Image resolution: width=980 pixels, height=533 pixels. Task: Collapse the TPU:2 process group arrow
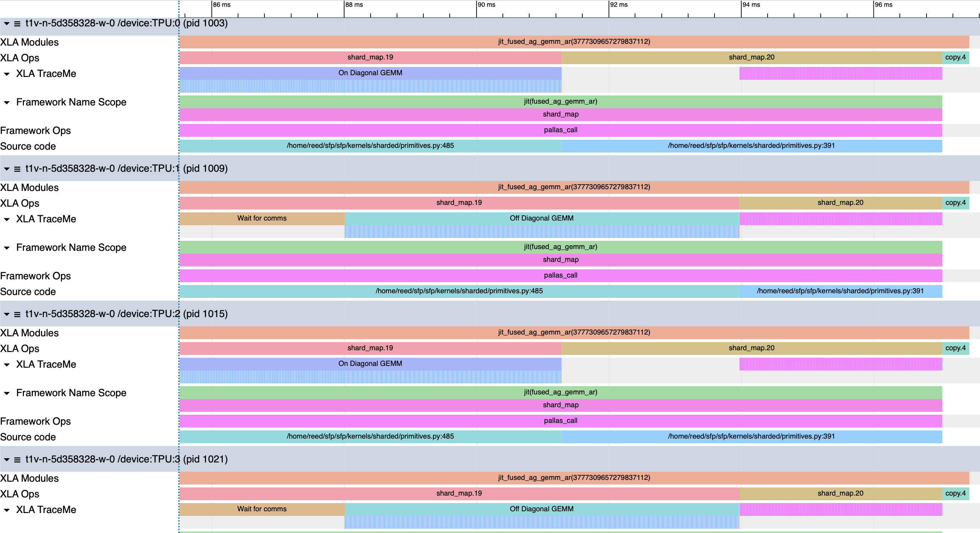point(6,314)
